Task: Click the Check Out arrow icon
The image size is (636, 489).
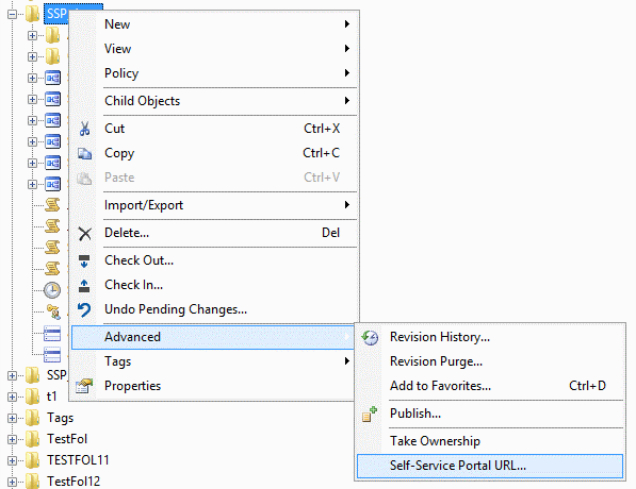Action: (x=84, y=261)
